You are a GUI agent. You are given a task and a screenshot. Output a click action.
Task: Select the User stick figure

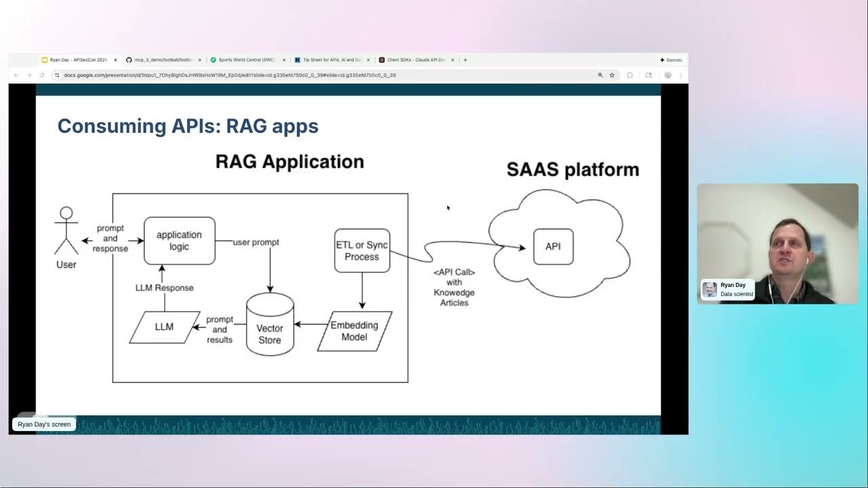(66, 232)
